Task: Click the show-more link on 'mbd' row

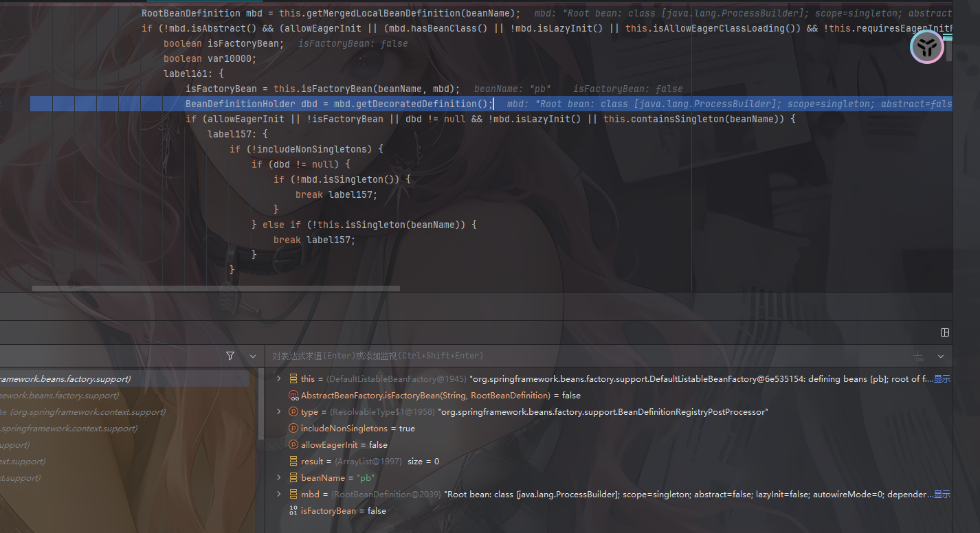Action: 942,495
